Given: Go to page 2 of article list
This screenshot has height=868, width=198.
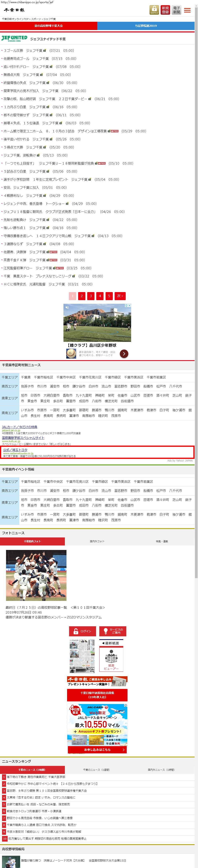Looking at the screenshot, I should [82, 296].
